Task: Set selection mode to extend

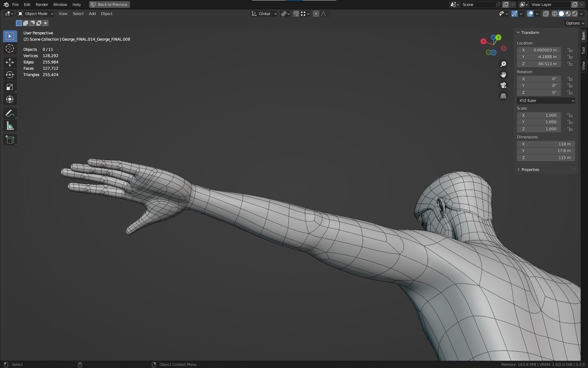Action: (x=26, y=23)
